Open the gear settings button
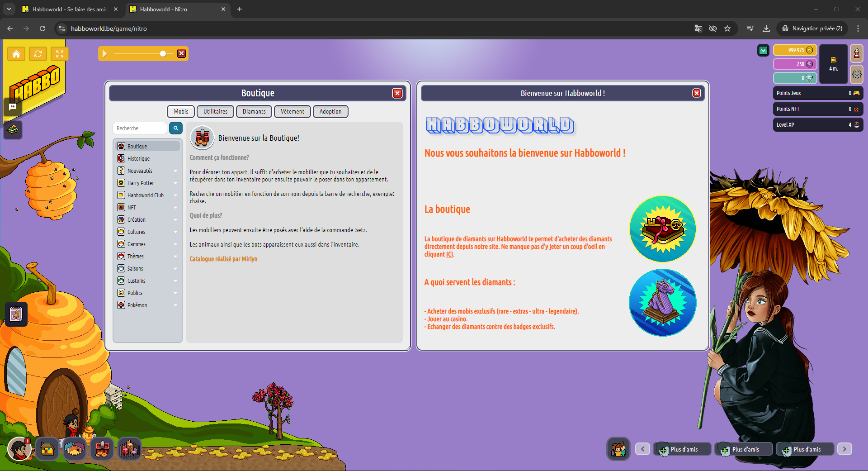868x471 pixels. coord(857,75)
